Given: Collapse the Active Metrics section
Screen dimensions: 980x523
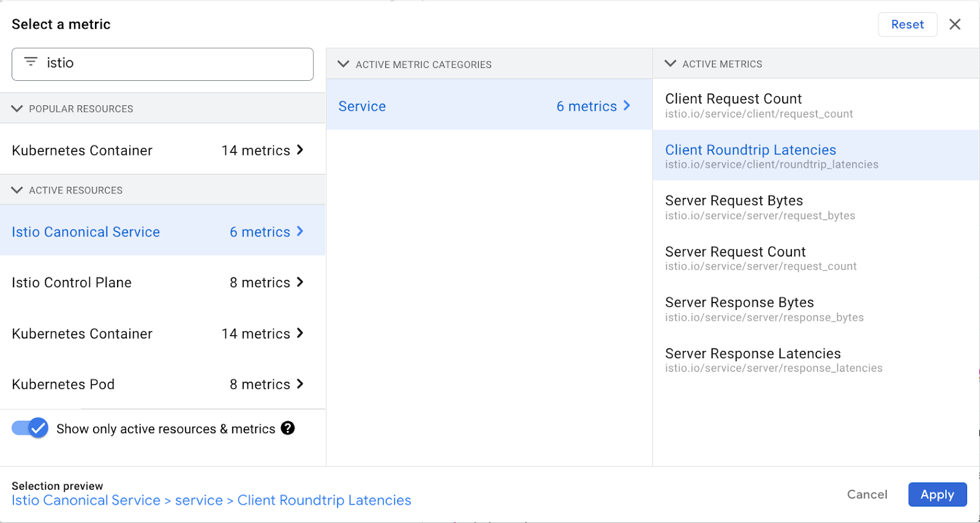Looking at the screenshot, I should (671, 63).
